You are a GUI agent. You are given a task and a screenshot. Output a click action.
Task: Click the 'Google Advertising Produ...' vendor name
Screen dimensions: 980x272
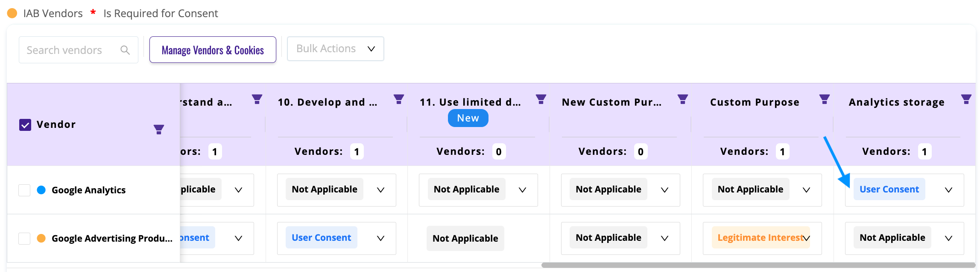pyautogui.click(x=112, y=238)
